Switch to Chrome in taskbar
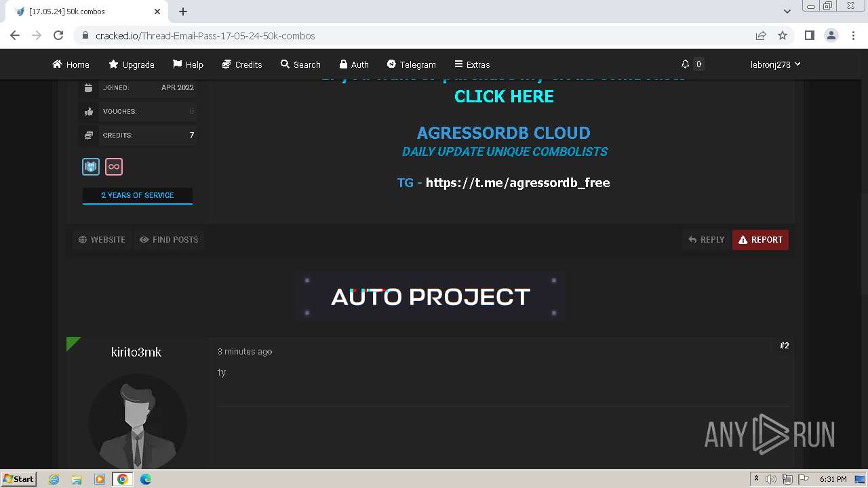 pos(123,479)
